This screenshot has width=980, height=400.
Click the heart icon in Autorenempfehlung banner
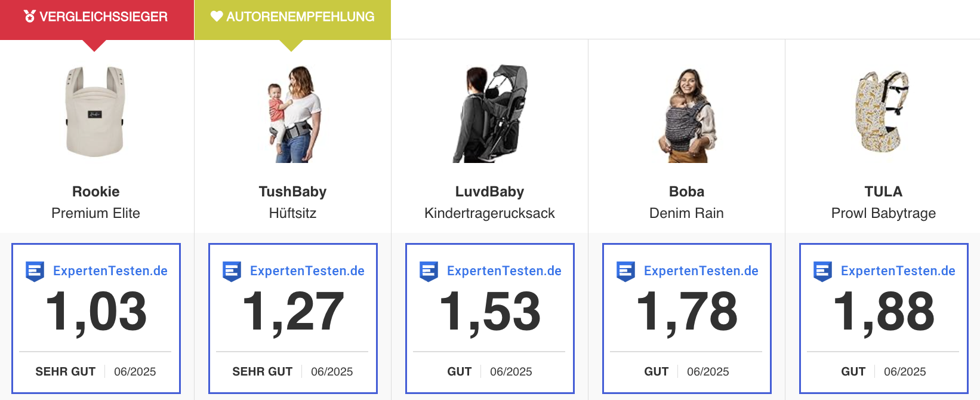coord(217,16)
